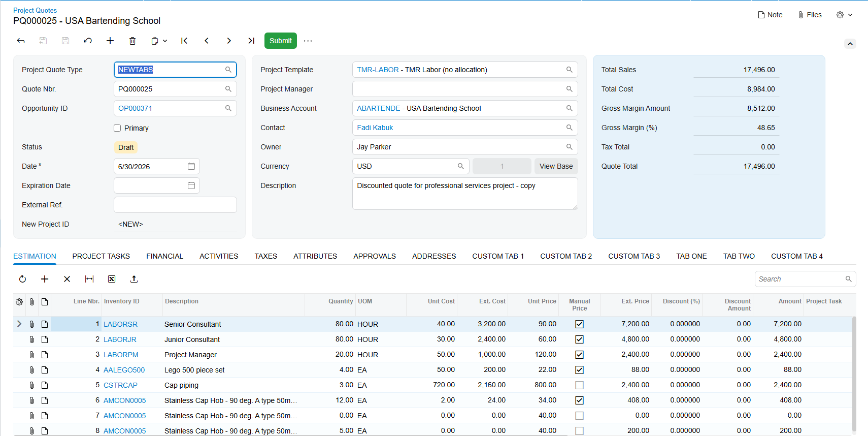The height and width of the screenshot is (436, 868).
Task: Open calendar picker for Date field
Action: click(x=191, y=166)
